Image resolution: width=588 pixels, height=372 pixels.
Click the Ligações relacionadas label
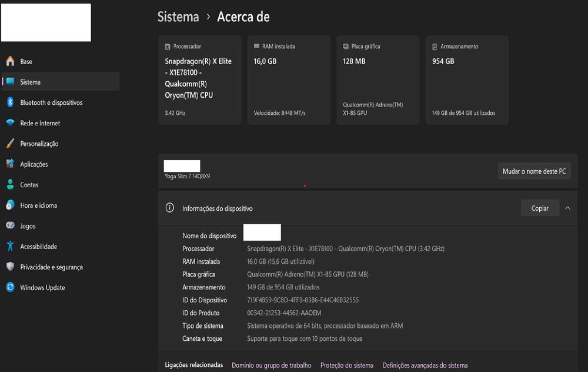pos(194,365)
